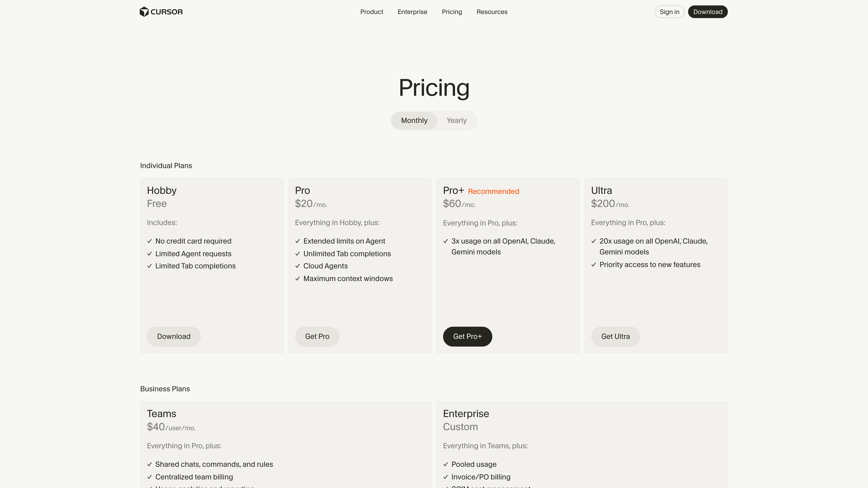
Task: Click the Hobby plan card title
Action: point(162,190)
